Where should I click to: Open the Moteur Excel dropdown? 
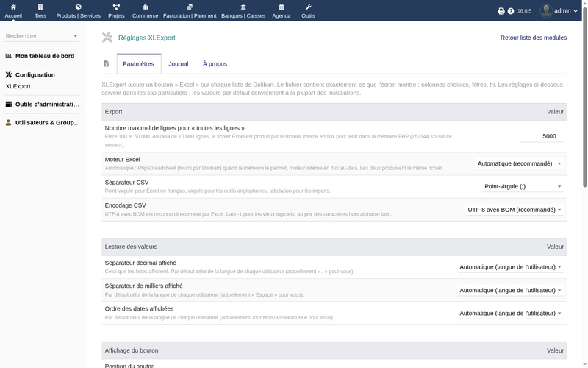520,163
